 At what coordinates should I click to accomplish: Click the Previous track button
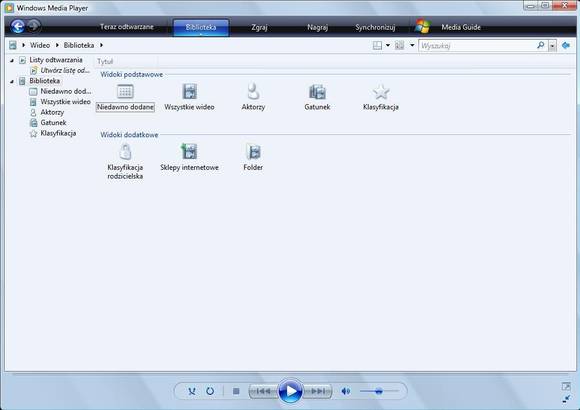(263, 391)
